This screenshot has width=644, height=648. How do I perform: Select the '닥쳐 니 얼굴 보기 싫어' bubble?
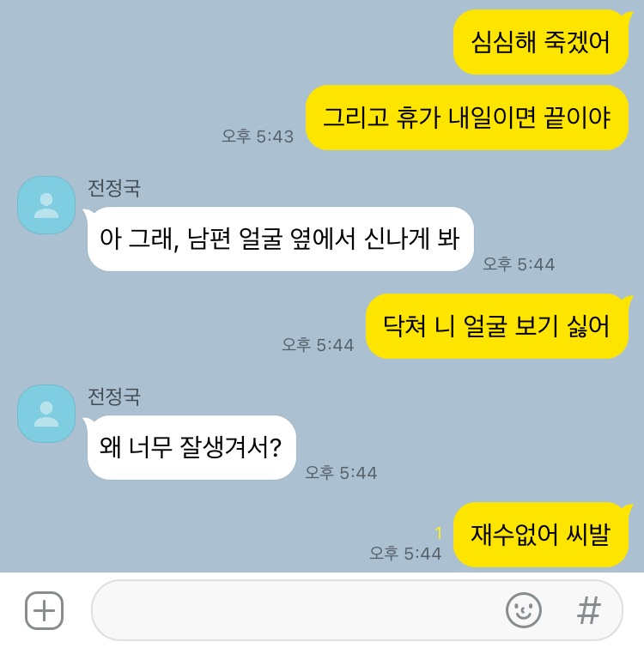pyautogui.click(x=498, y=326)
